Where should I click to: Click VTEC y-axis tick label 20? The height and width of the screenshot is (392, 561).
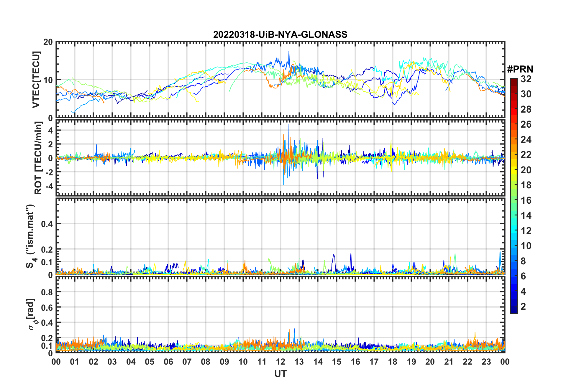48,42
